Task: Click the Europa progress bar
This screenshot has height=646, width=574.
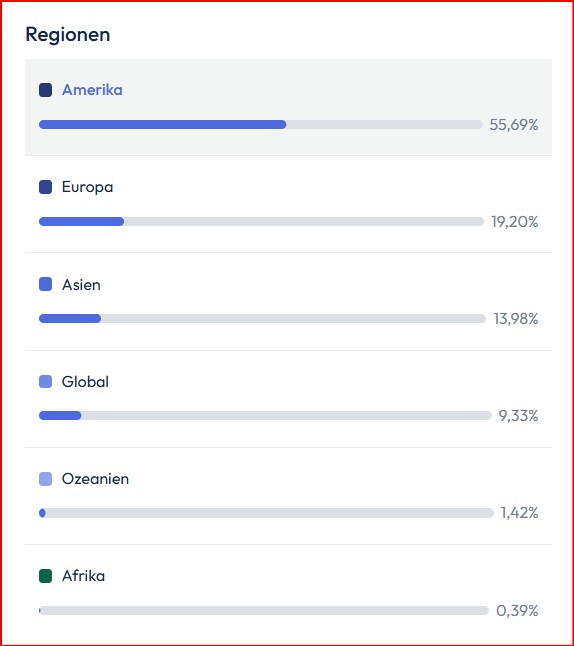Action: [x=261, y=222]
